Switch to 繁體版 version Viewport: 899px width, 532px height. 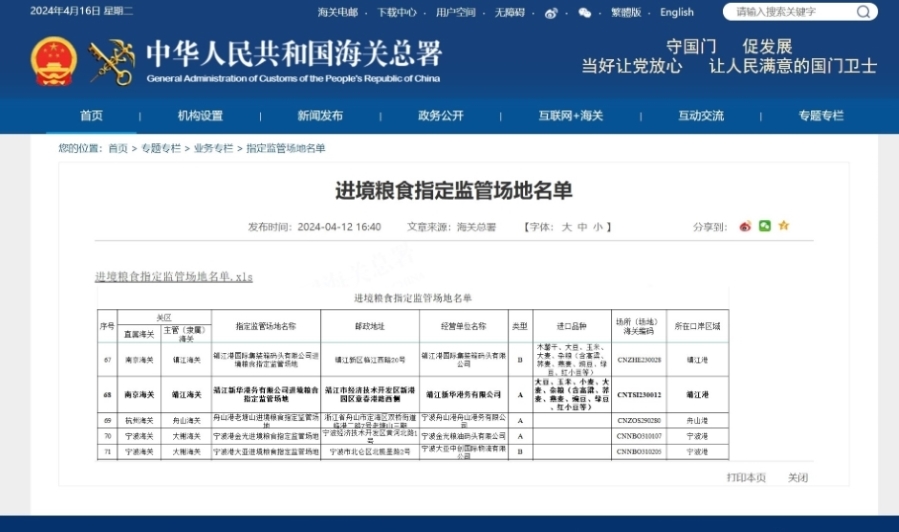626,12
